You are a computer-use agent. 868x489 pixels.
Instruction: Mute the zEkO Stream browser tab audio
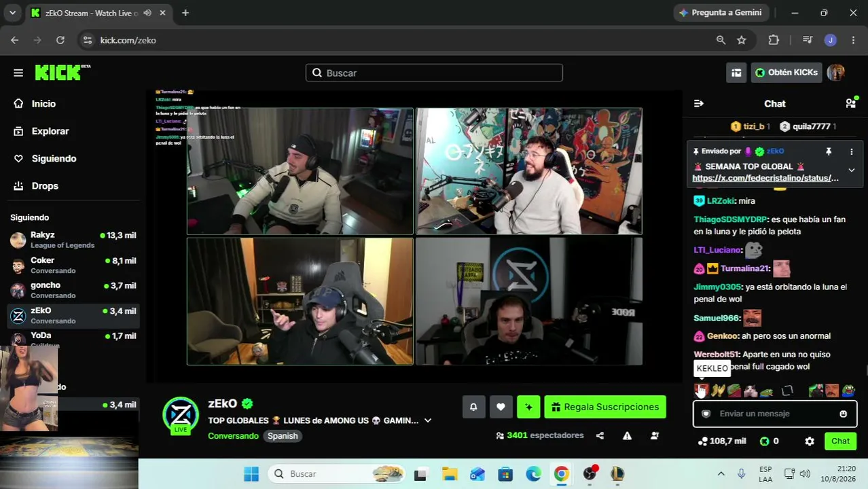[x=147, y=13]
